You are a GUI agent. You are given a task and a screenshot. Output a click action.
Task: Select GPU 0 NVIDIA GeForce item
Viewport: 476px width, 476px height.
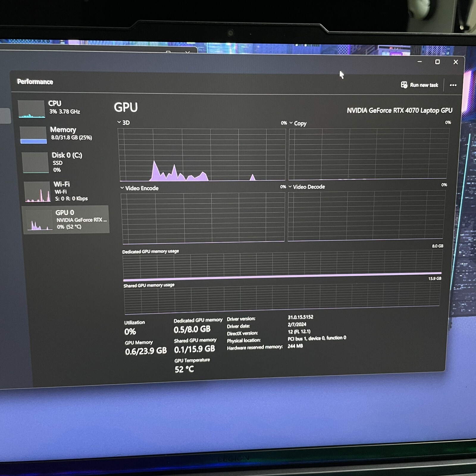66,220
